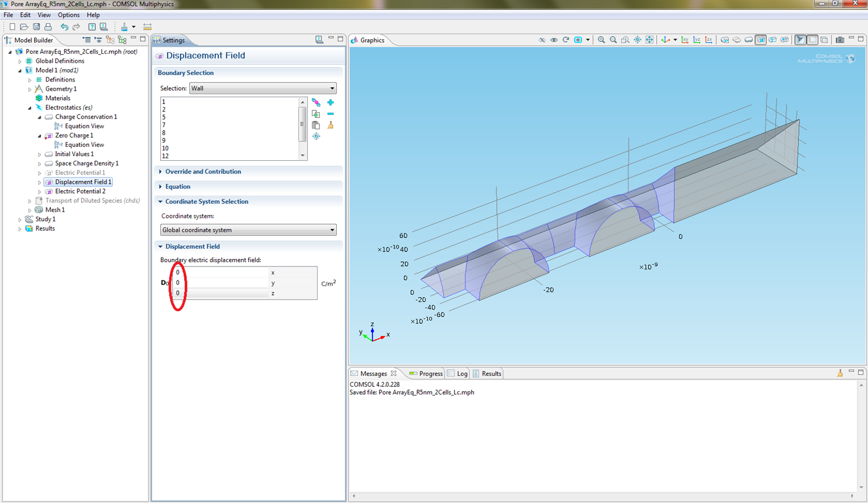The width and height of the screenshot is (868, 503).
Task: Click the Zoom Extents icon in Graphics
Action: tap(649, 40)
